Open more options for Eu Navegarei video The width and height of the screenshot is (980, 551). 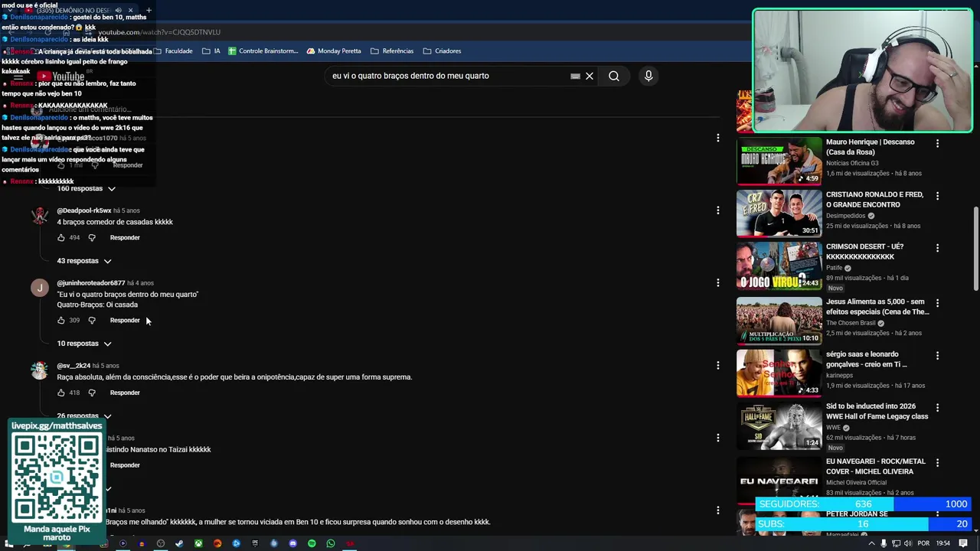pos(937,463)
